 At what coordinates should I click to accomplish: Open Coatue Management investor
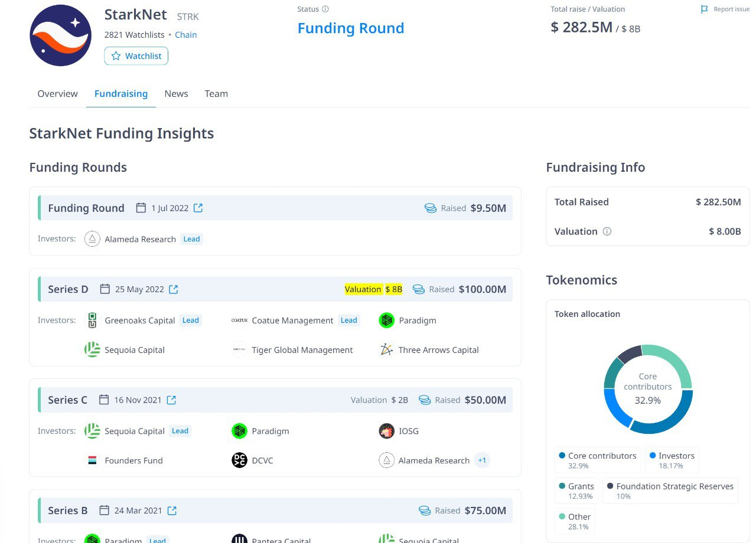pos(292,320)
